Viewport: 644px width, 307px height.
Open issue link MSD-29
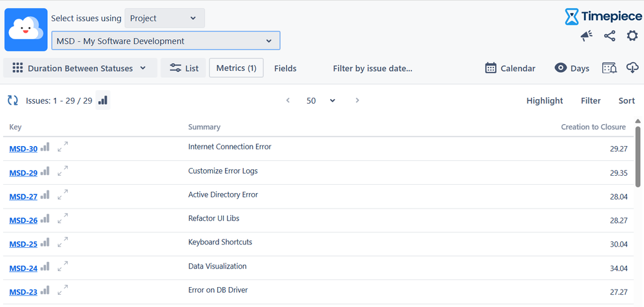pyautogui.click(x=23, y=173)
